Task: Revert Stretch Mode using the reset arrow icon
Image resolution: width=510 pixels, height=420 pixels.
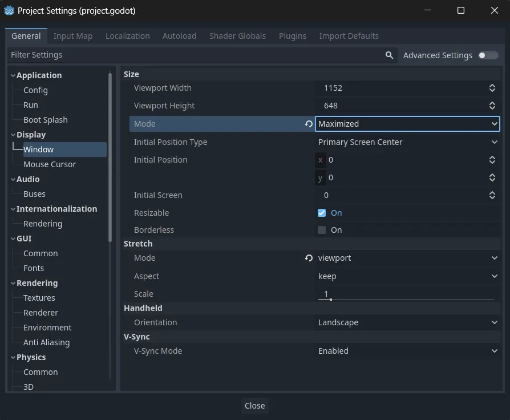Action: (x=309, y=258)
